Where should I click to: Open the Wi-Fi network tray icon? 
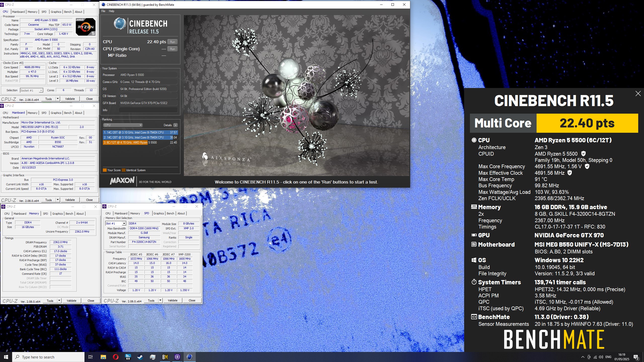[x=595, y=357]
